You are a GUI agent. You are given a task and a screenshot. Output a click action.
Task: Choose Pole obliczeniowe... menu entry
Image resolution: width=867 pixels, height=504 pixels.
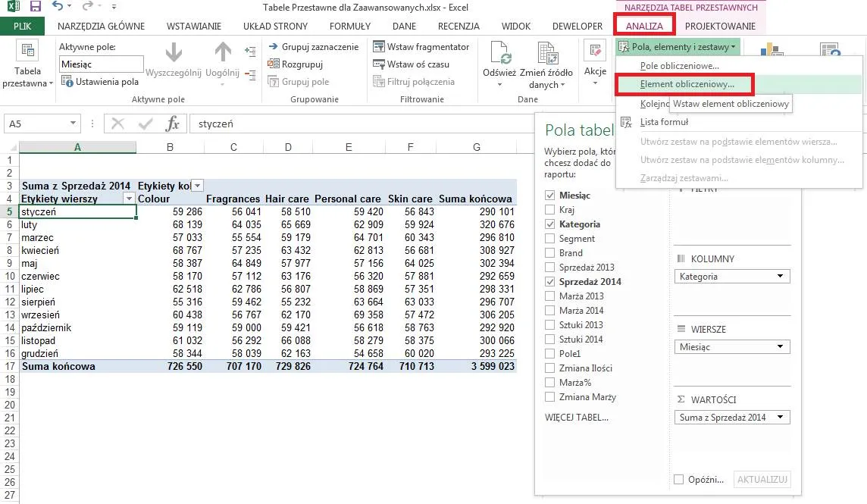[x=680, y=66]
